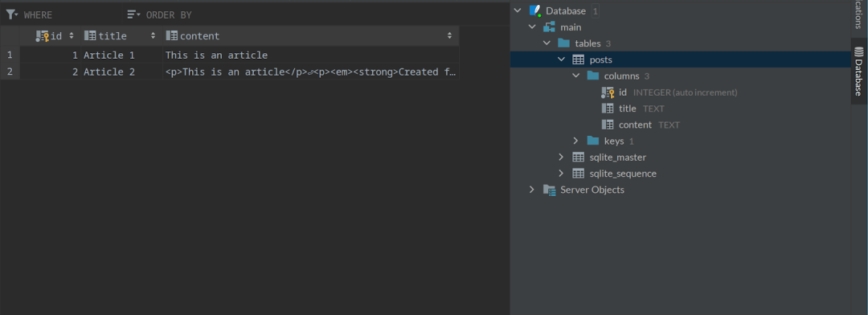Sort by the content column arrows
Image resolution: width=868 pixels, height=315 pixels.
point(450,36)
